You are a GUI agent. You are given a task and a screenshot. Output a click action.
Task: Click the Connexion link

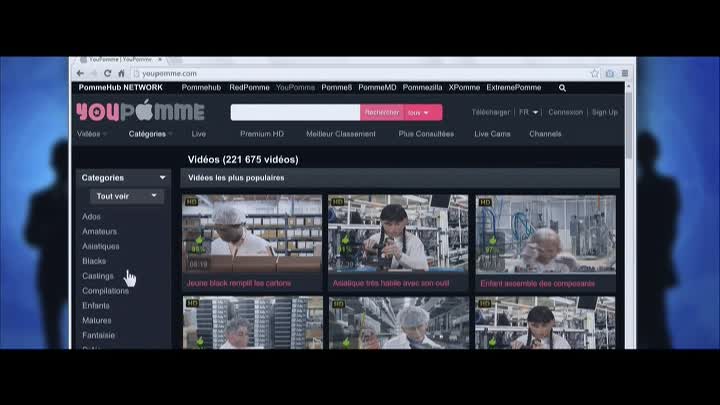[x=565, y=112]
